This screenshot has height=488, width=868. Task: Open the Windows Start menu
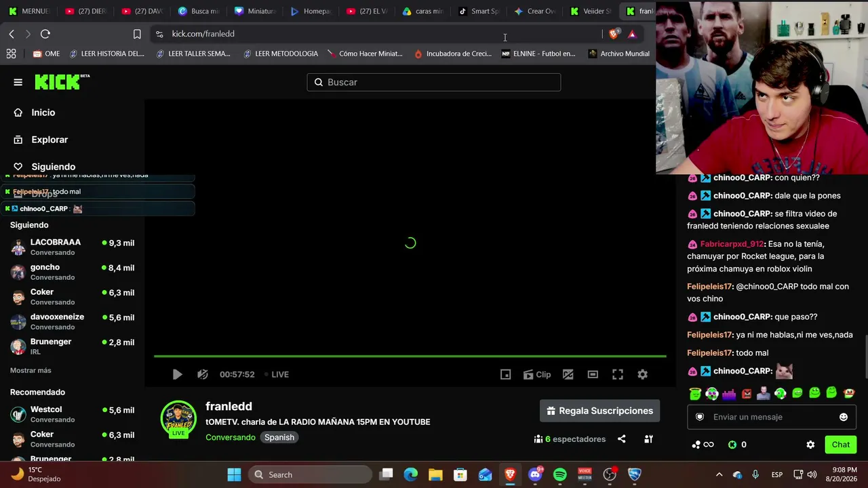(234, 474)
